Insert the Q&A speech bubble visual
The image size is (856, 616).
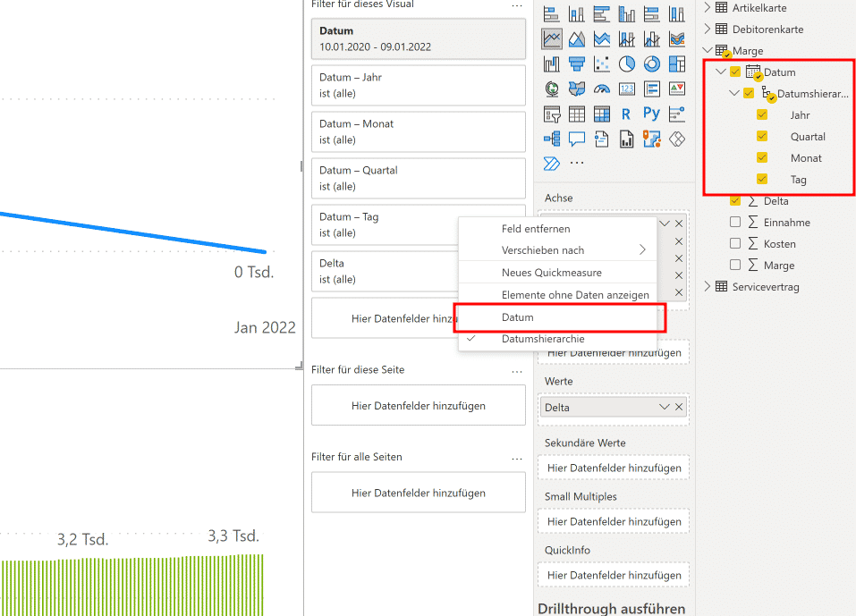pyautogui.click(x=577, y=139)
